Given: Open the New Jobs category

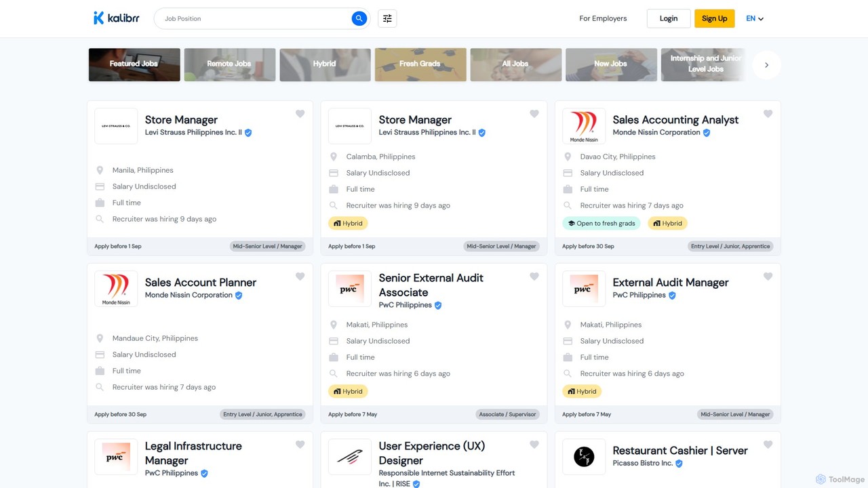Looking at the screenshot, I should 611,64.
